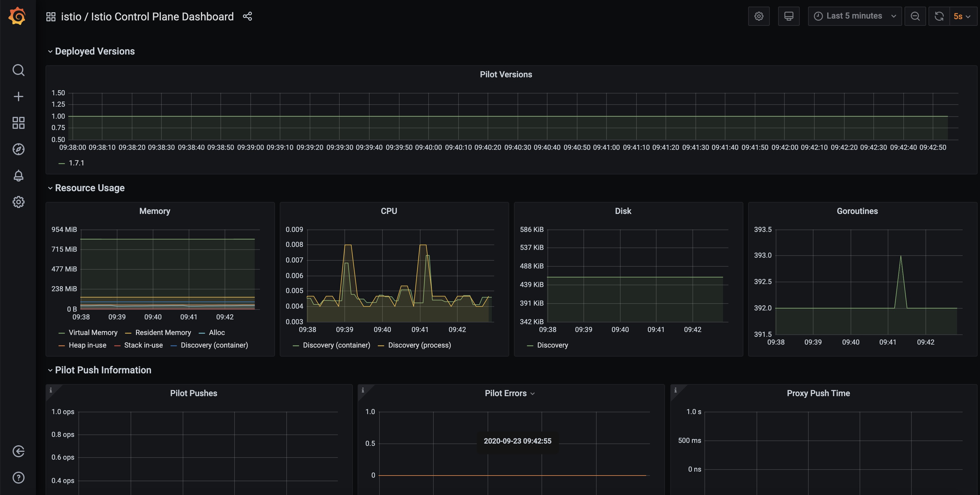Share dashboard via share icon
980x495 pixels.
point(247,16)
